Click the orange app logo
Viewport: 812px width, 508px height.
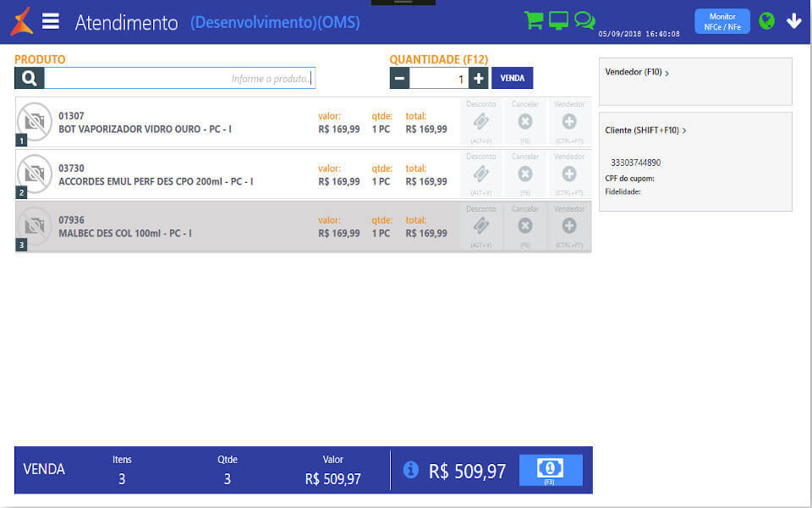click(22, 22)
